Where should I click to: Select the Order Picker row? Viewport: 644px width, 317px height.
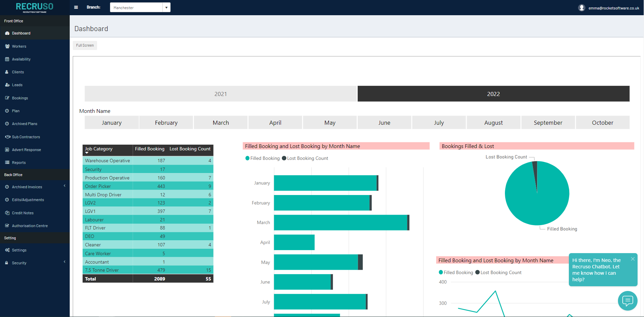pyautogui.click(x=148, y=186)
